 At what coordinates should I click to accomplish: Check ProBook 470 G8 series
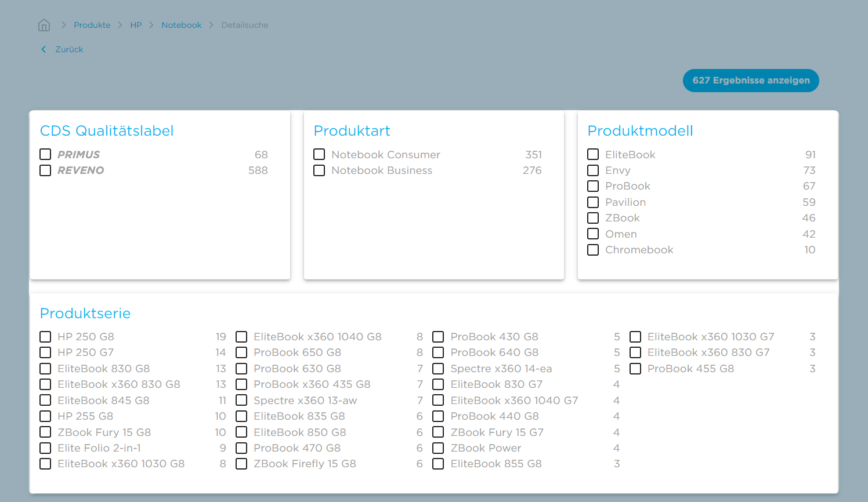click(x=241, y=448)
